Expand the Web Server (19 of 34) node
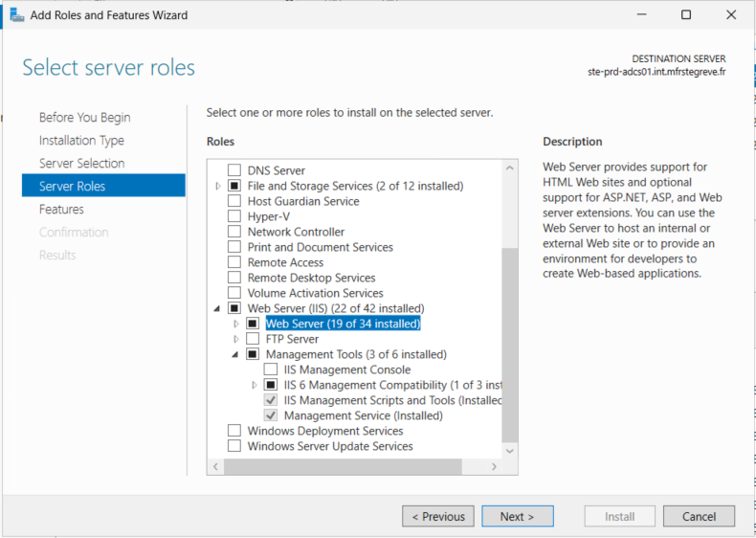The image size is (756, 538). 236,324
